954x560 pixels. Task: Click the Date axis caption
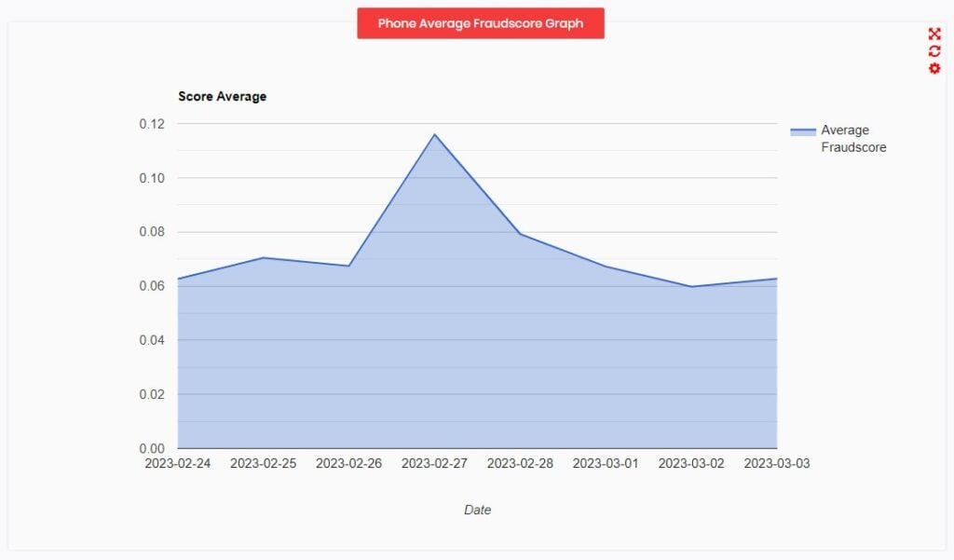click(x=478, y=510)
